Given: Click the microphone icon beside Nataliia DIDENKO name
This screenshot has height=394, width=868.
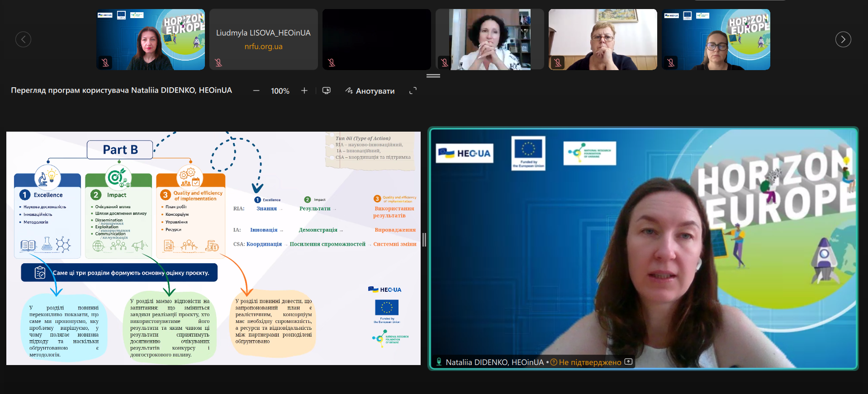Looking at the screenshot, I should [439, 362].
